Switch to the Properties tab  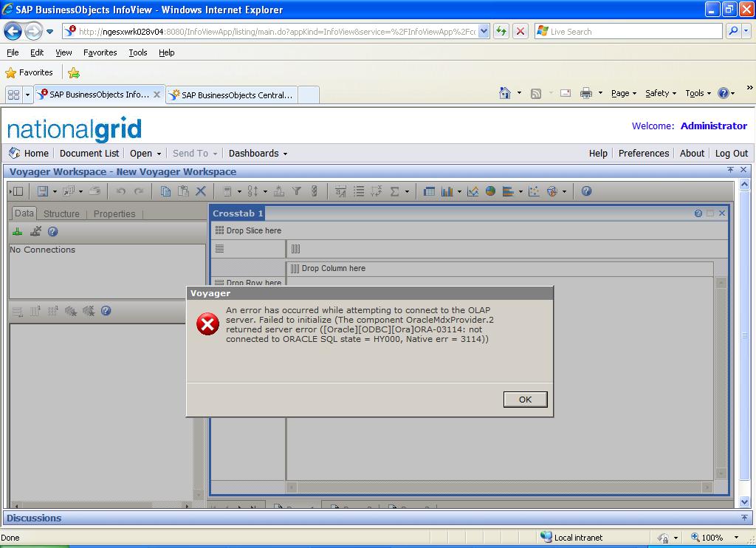114,213
